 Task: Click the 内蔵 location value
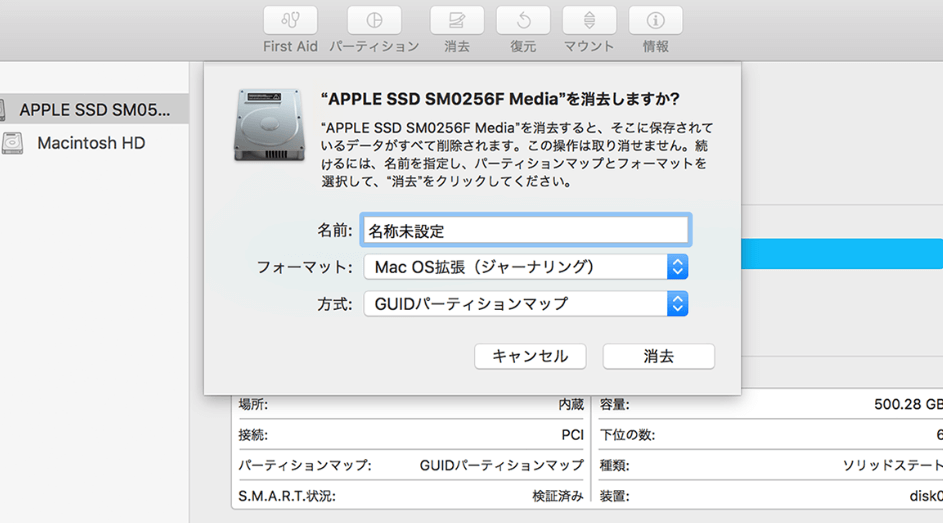tap(571, 405)
